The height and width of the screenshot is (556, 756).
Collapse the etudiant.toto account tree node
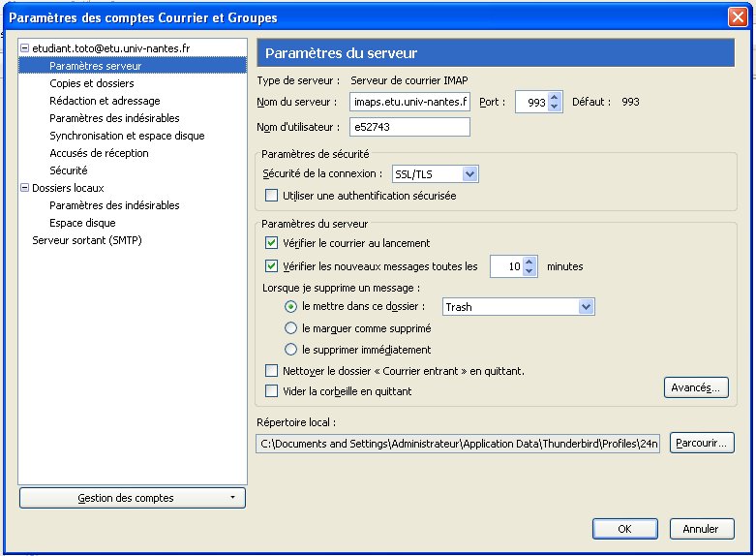coord(25,48)
